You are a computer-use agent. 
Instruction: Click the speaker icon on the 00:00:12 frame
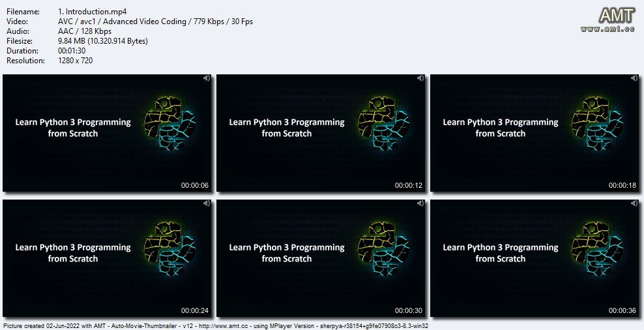[420, 78]
